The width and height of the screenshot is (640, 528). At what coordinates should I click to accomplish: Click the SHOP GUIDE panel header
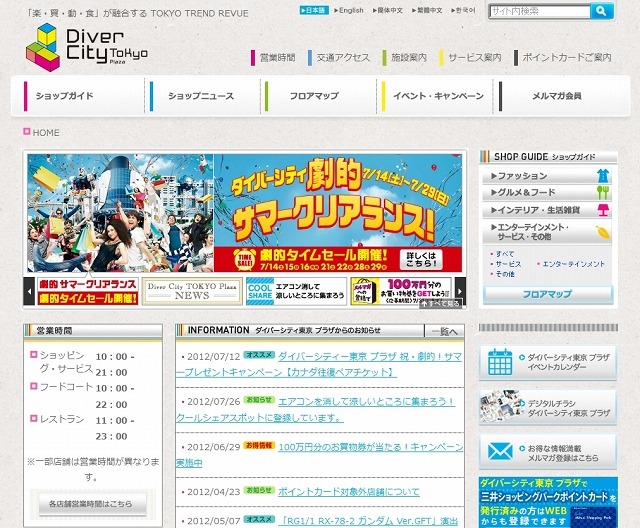(x=548, y=157)
